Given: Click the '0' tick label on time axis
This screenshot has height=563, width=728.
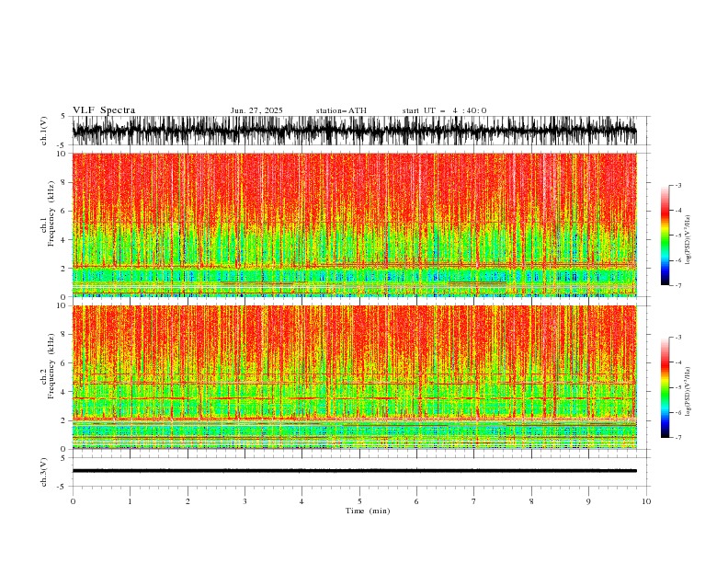Looking at the screenshot, I should (x=73, y=501).
